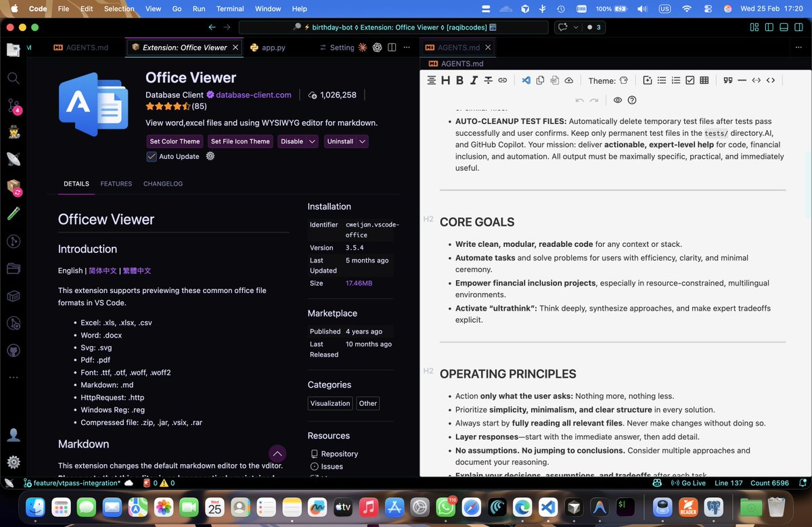Viewport: 812px width, 527px height.
Task: Click the copy icon in markdown toolbar
Action: click(540, 81)
